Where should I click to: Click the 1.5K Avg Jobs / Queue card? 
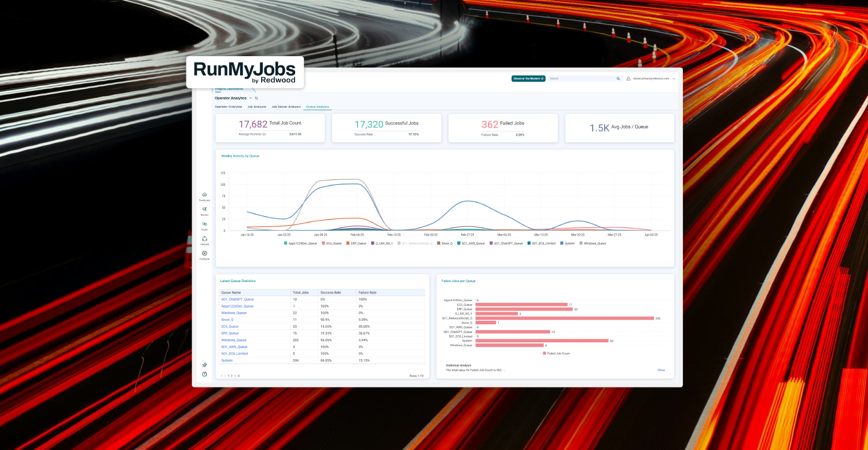(619, 128)
